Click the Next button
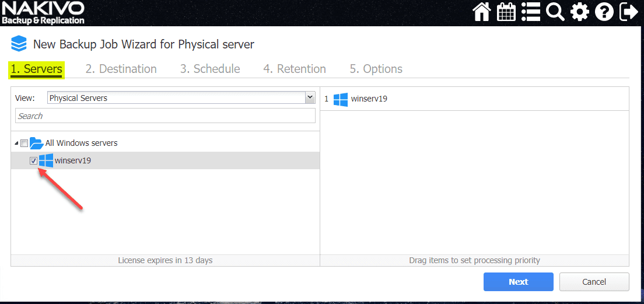644x304 pixels. click(518, 282)
